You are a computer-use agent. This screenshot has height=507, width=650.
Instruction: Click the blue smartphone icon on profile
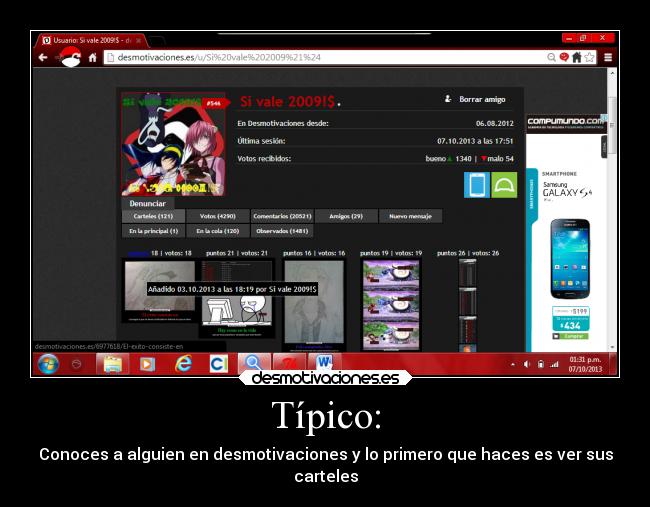pos(477,184)
